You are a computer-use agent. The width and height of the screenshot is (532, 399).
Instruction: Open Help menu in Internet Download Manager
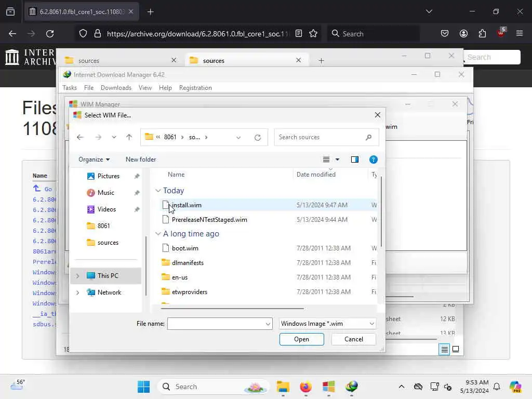[x=165, y=87]
